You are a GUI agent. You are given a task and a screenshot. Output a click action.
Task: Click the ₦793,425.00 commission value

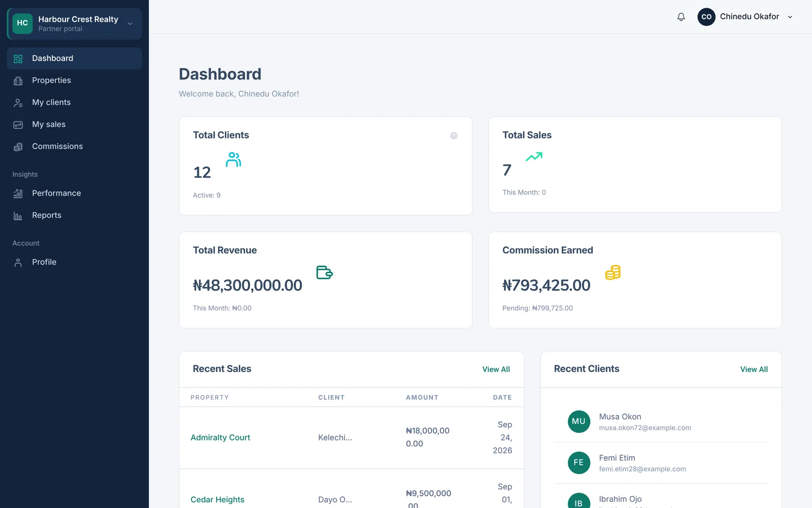[546, 285]
